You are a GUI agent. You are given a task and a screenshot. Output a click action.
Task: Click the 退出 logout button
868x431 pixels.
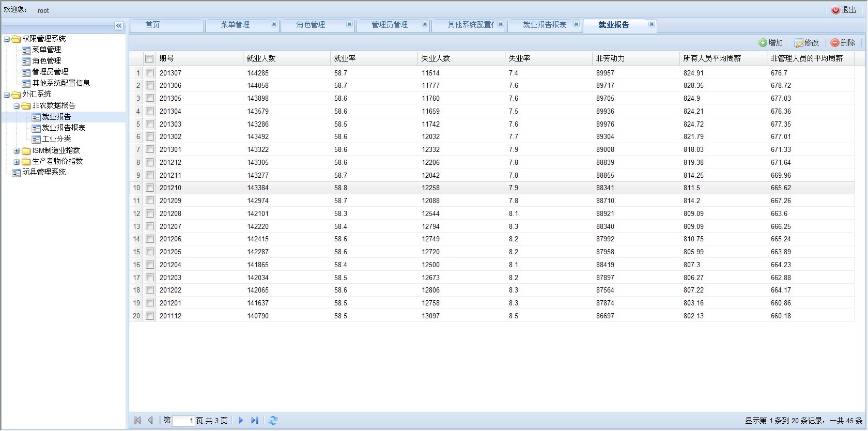(844, 10)
